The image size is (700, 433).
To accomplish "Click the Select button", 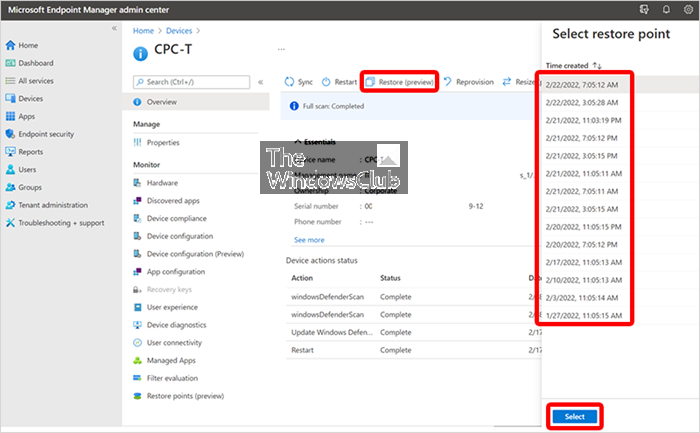I will [575, 416].
